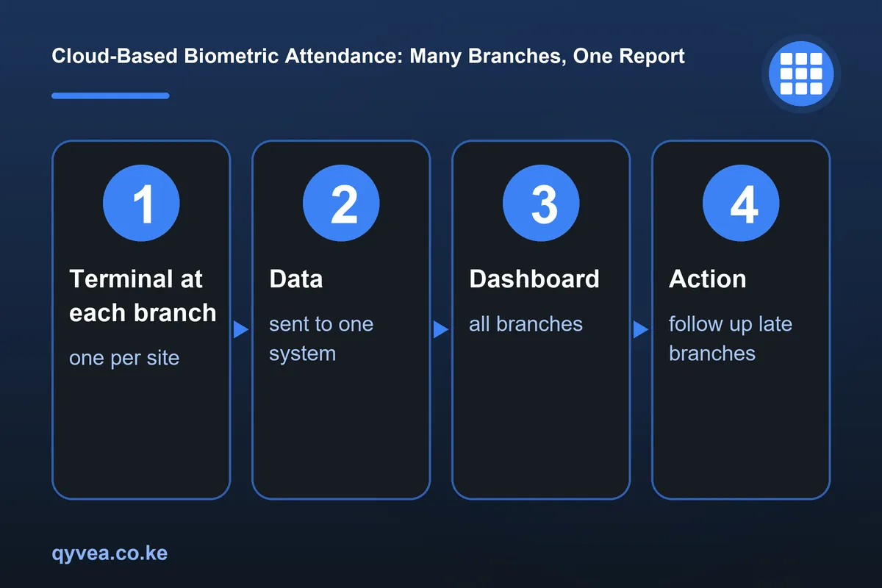
Task: Open the qyvea.co.ke link
Action: coord(110,553)
